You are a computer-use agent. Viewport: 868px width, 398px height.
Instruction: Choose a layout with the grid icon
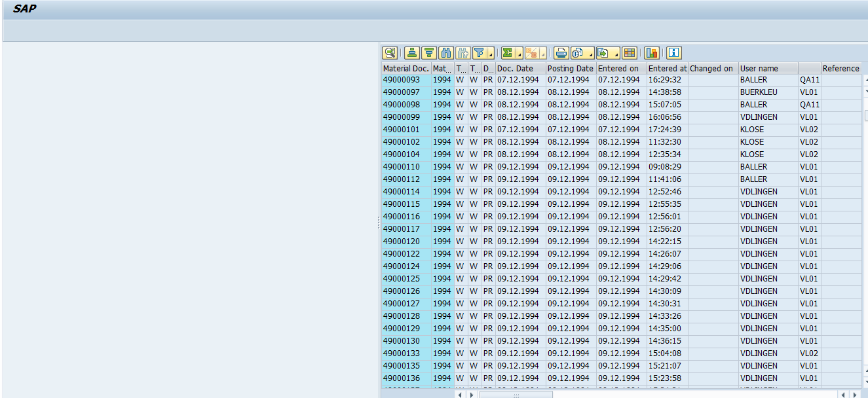coord(630,53)
